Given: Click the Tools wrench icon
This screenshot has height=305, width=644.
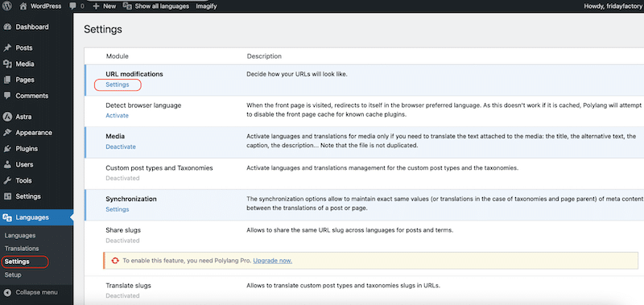Looking at the screenshot, I should coord(7,180).
